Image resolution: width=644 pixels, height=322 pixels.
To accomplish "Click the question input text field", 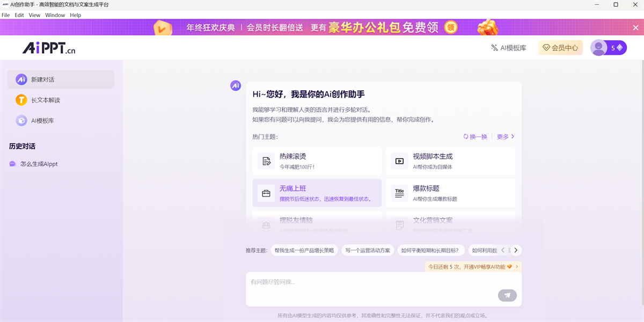I will tap(370, 283).
